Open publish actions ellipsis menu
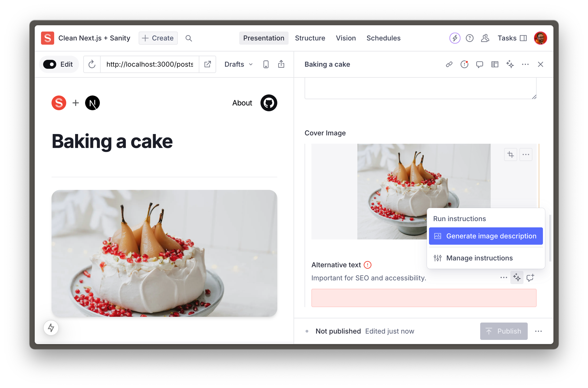588x388 pixels. (x=538, y=331)
